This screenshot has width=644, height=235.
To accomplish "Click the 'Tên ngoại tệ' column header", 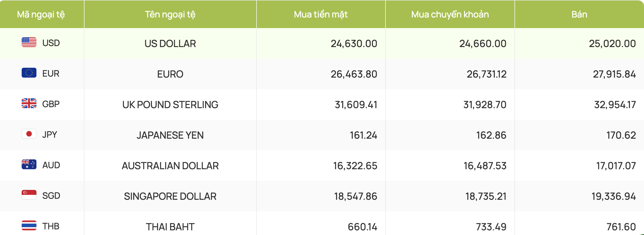I will click(x=170, y=15).
